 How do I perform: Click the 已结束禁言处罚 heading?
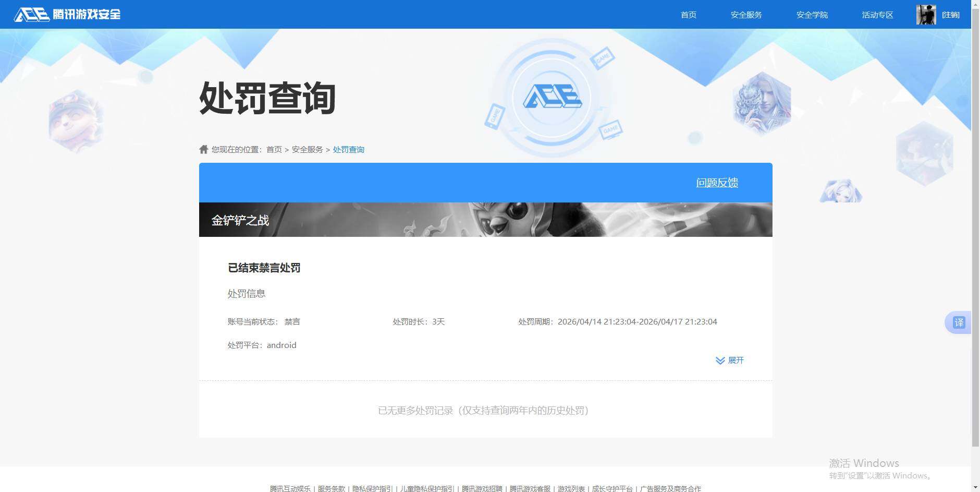(x=264, y=268)
